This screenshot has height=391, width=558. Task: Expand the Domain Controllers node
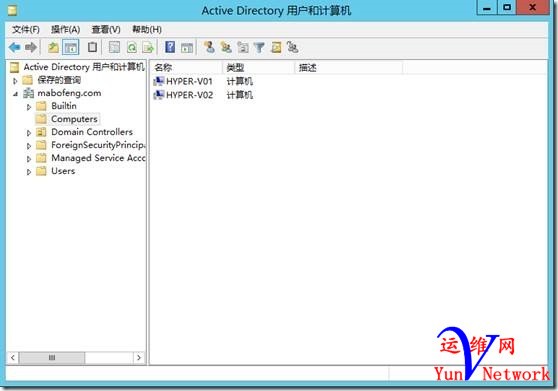[29, 133]
